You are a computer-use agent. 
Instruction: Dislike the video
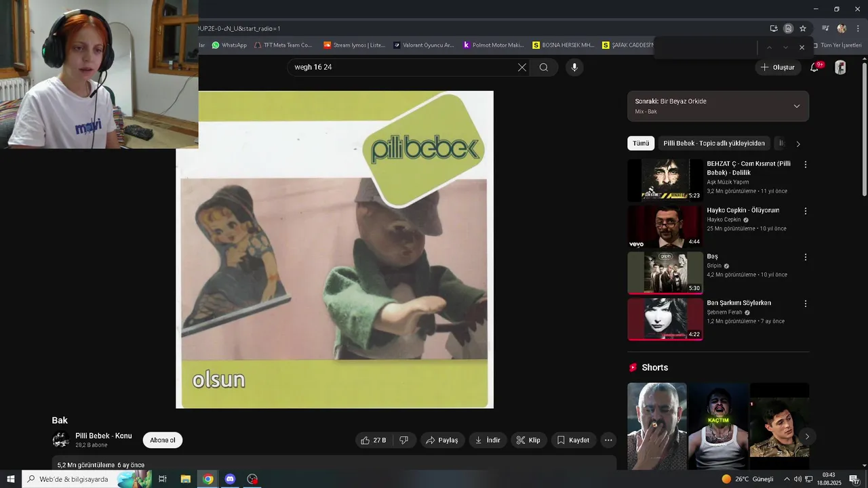pos(403,440)
